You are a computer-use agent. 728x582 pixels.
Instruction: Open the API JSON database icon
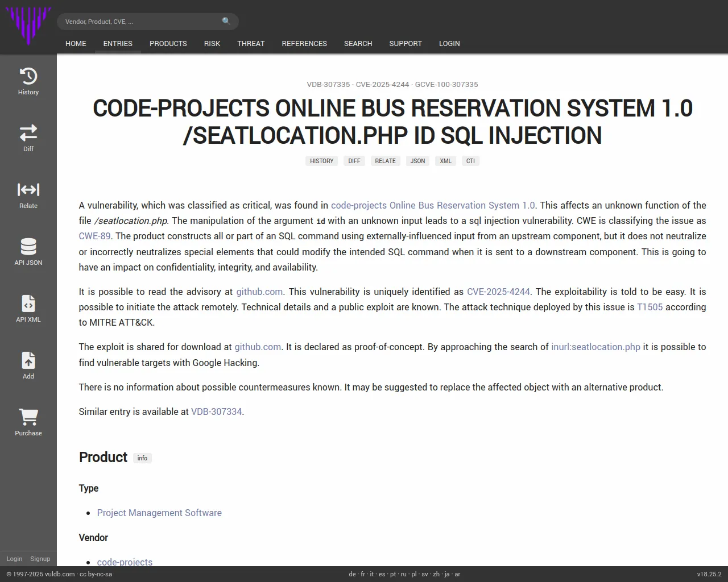[x=28, y=247]
